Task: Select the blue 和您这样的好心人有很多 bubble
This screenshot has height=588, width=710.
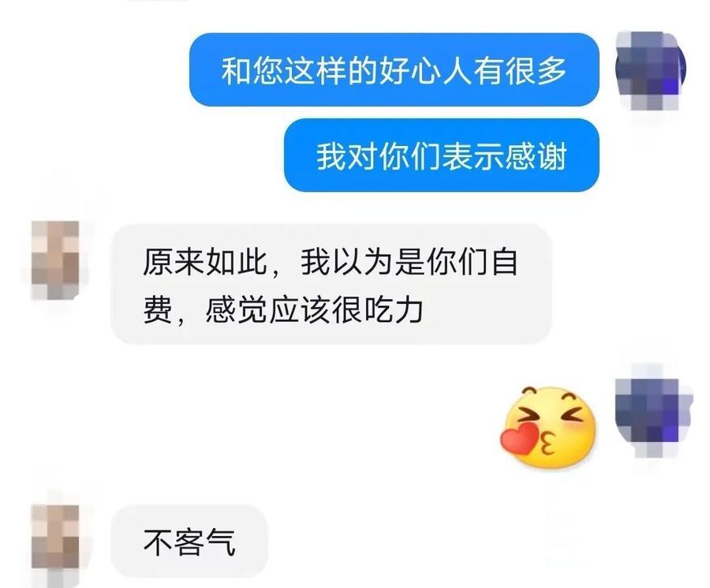Action: click(394, 69)
